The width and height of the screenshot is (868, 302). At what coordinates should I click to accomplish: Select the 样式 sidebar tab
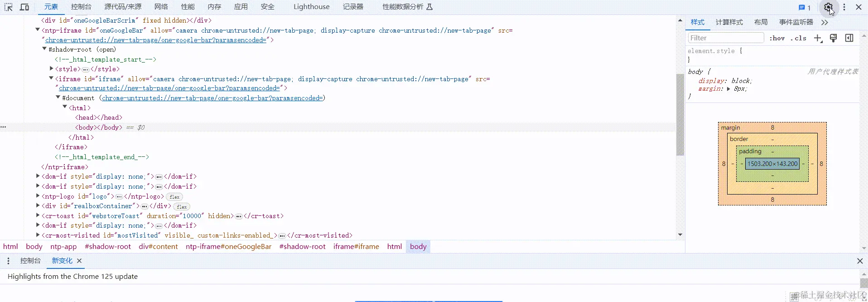(x=698, y=22)
